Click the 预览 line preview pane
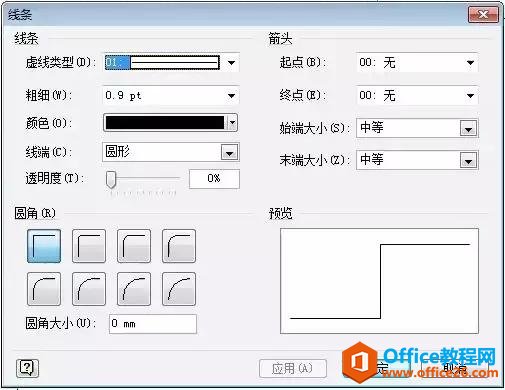 (x=379, y=281)
